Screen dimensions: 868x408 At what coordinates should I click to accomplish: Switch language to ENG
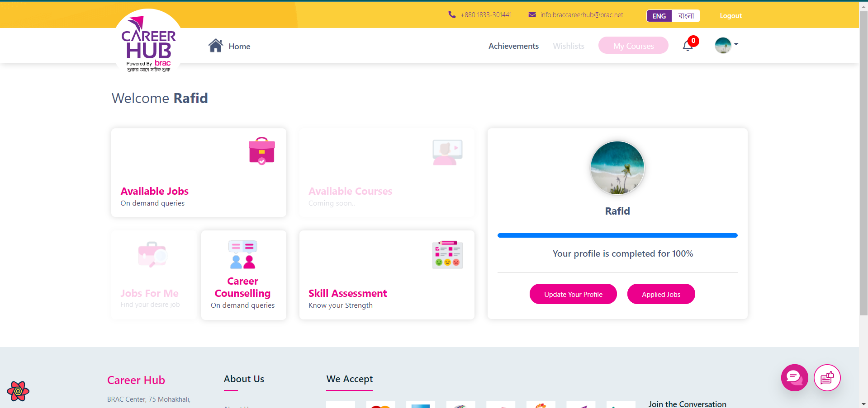[659, 16]
